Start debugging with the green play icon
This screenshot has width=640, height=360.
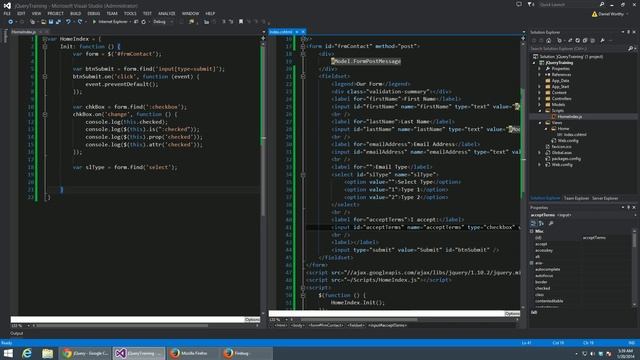[x=94, y=22]
